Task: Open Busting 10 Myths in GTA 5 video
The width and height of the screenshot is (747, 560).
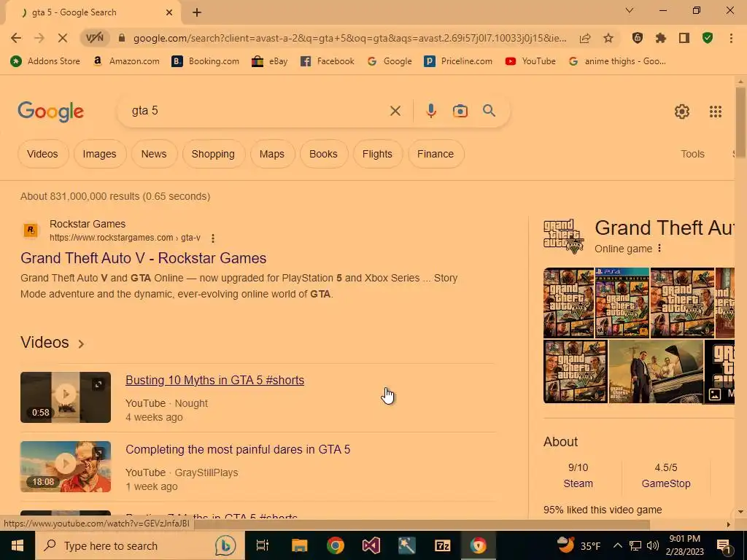Action: [x=215, y=380]
